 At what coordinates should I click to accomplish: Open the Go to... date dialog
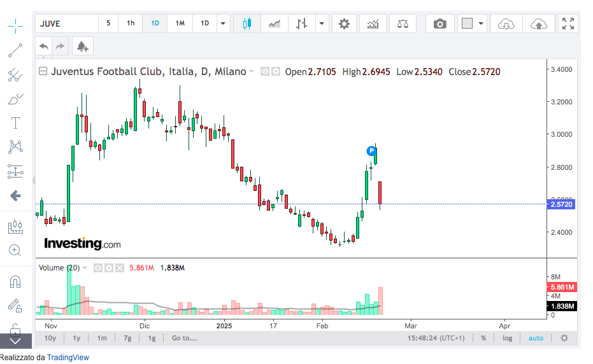[184, 338]
